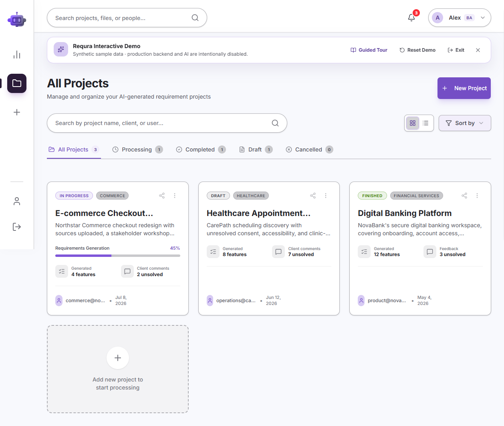Screen dimensions: 504x426
Task: Click the operations@ca... email text
Action: pyautogui.click(x=236, y=301)
